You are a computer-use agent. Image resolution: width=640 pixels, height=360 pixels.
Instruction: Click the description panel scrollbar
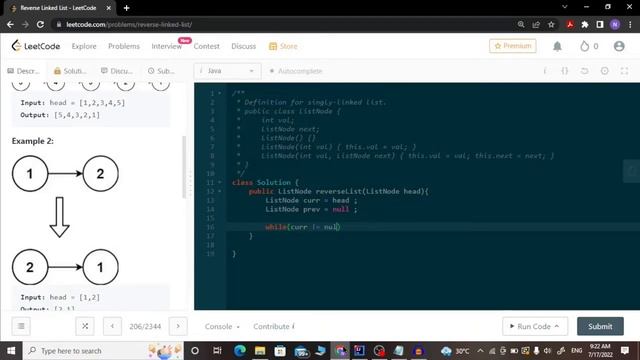click(x=184, y=167)
